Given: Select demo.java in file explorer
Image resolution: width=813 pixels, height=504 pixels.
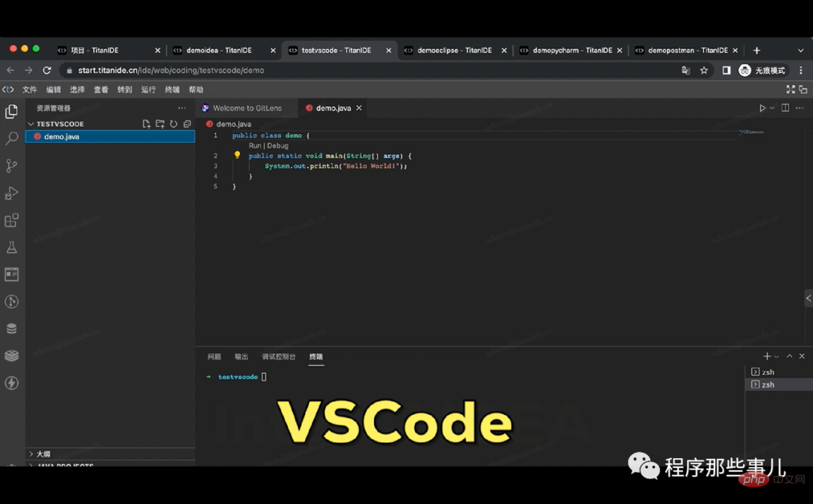Looking at the screenshot, I should click(x=110, y=136).
